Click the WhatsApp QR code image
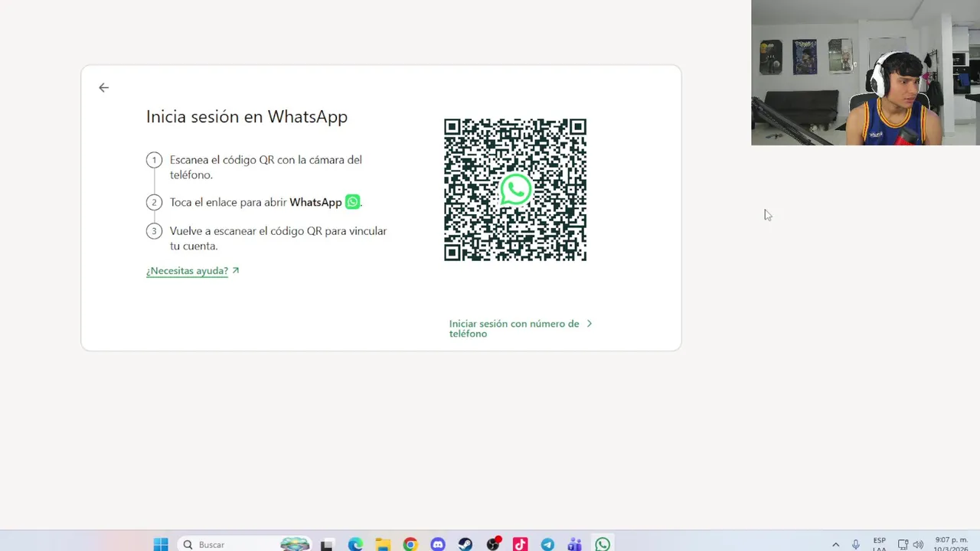980x551 pixels. (x=515, y=190)
